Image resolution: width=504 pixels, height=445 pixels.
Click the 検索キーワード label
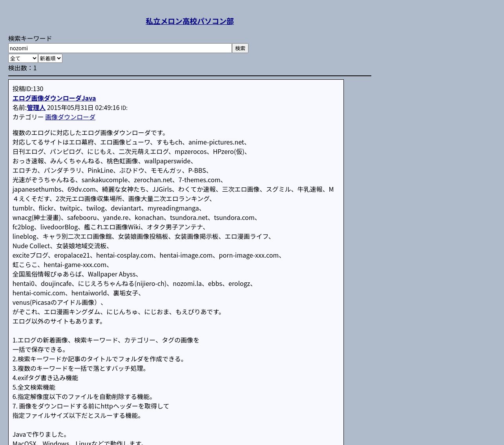click(30, 38)
